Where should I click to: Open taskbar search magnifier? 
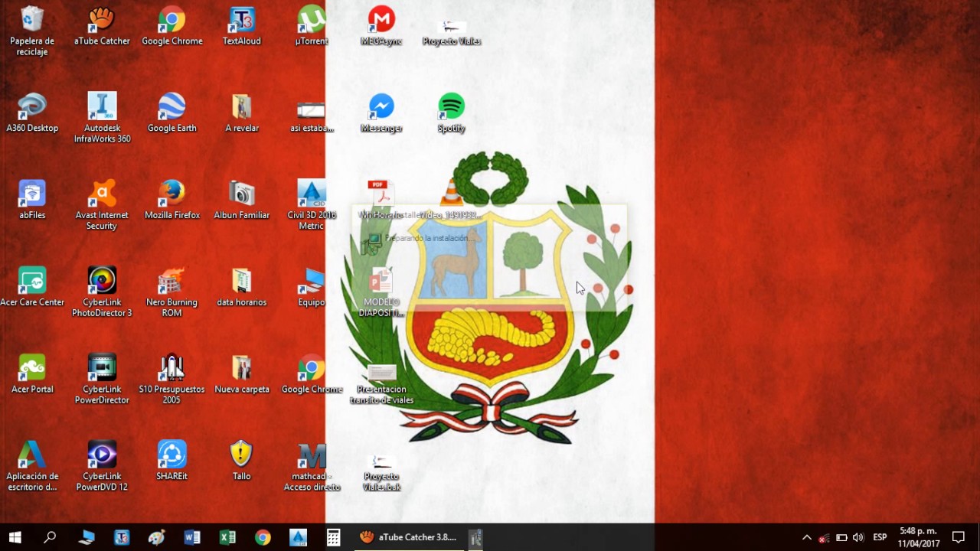point(50,537)
